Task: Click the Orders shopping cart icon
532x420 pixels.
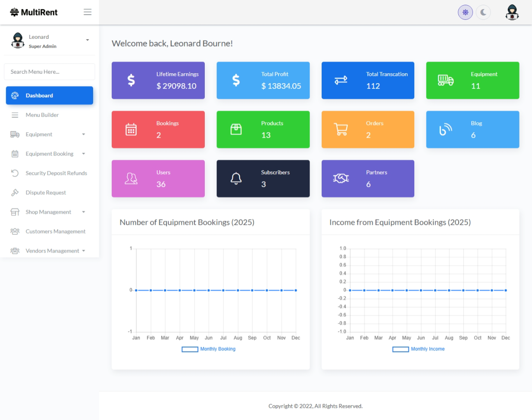Action: pos(341,129)
